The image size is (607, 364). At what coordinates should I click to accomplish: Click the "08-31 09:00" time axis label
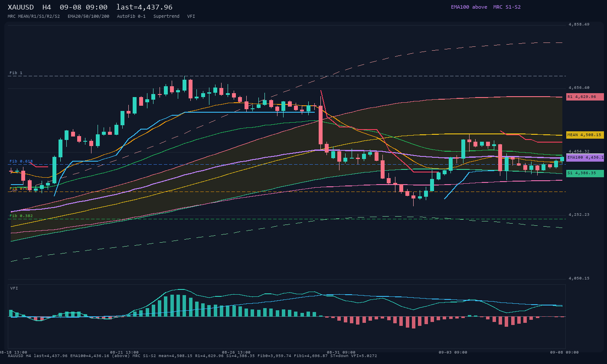click(x=341, y=352)
